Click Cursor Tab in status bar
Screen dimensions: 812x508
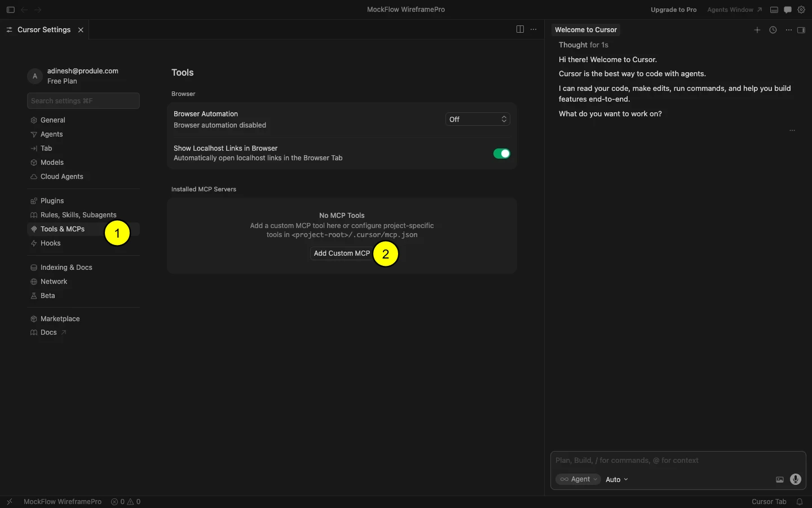pos(769,502)
